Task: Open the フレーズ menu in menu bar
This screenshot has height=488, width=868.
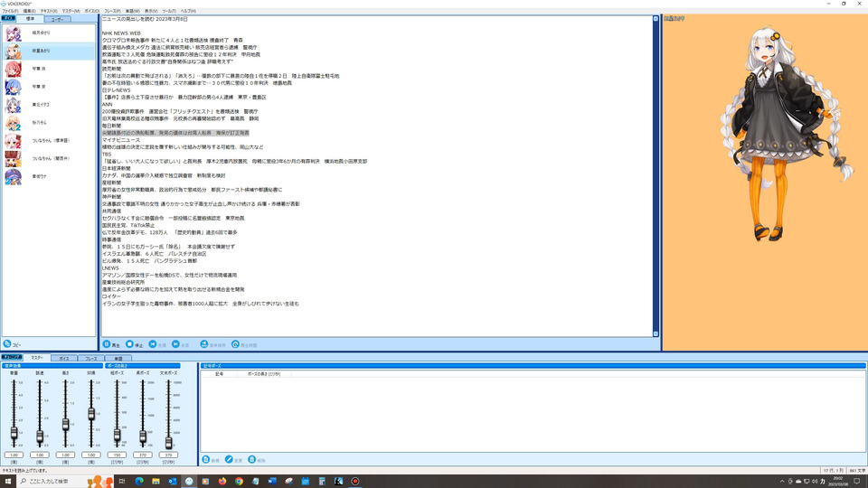Action: tap(112, 11)
